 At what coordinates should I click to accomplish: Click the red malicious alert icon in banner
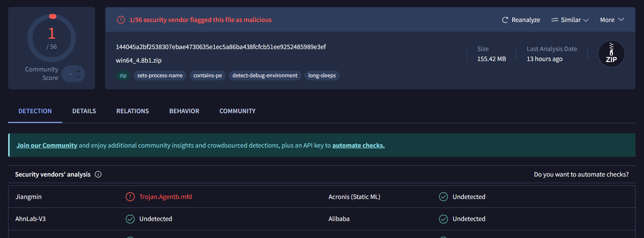[x=121, y=20]
